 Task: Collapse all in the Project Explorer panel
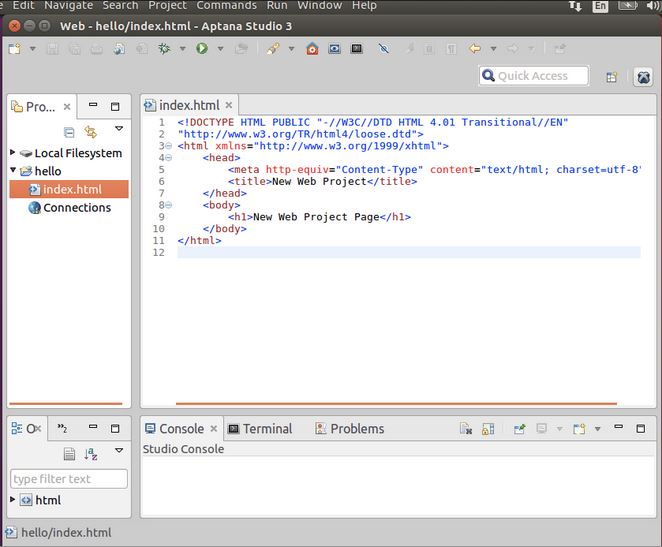click(x=69, y=132)
